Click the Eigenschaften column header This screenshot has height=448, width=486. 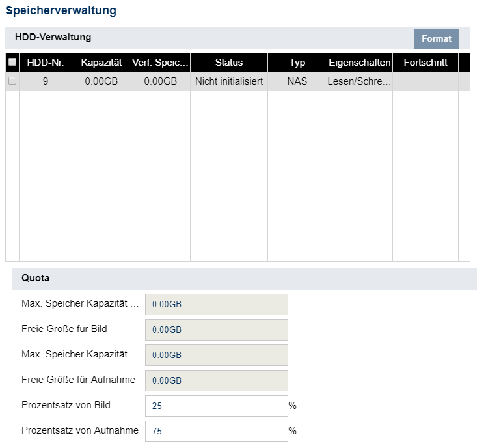[x=359, y=63]
